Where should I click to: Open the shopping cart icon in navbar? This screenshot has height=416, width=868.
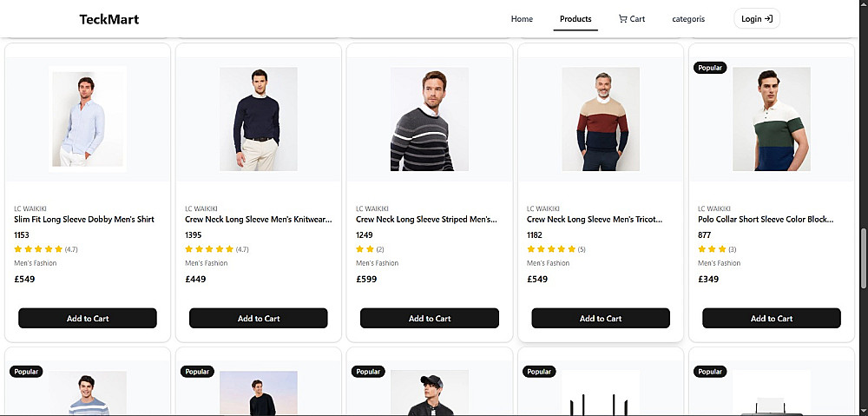click(x=622, y=19)
